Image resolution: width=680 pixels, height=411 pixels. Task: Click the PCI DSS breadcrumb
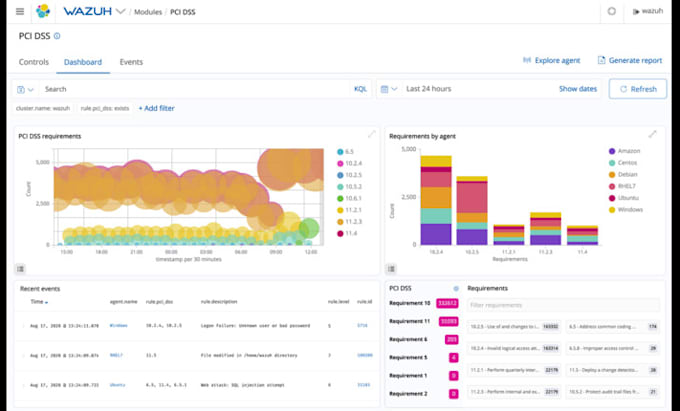point(183,12)
